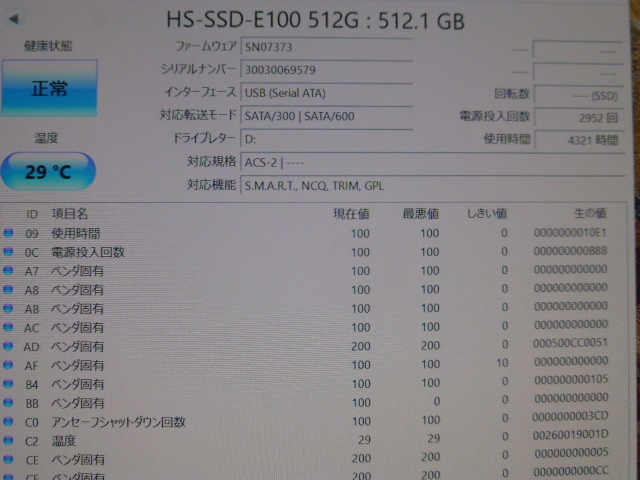Click the power-on count field 2952 回
The image size is (640, 480).
579,118
